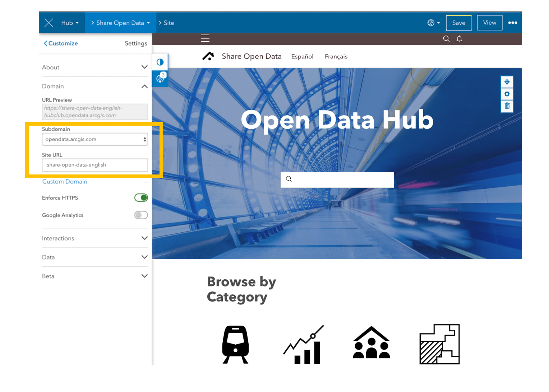
Task: Switch site language to Français
Action: click(336, 56)
